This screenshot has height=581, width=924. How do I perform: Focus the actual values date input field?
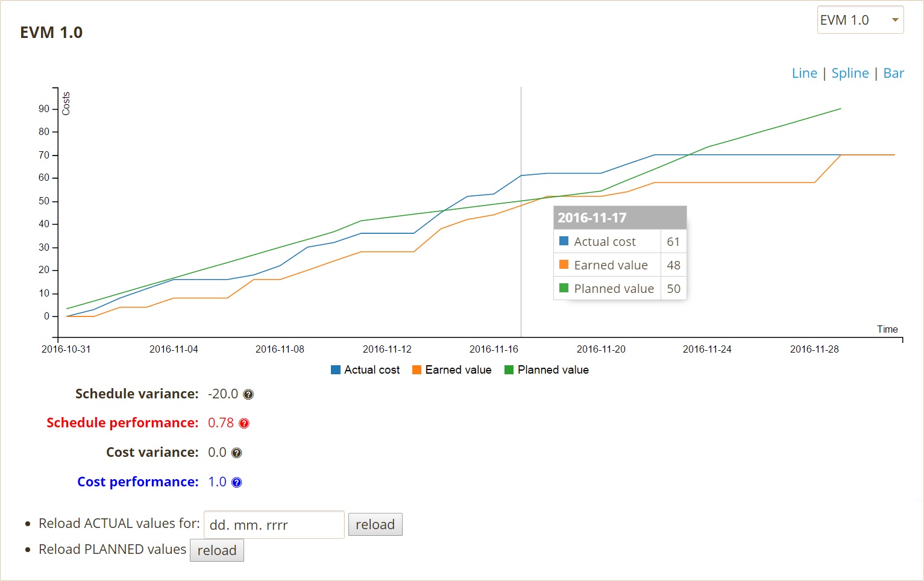(274, 524)
